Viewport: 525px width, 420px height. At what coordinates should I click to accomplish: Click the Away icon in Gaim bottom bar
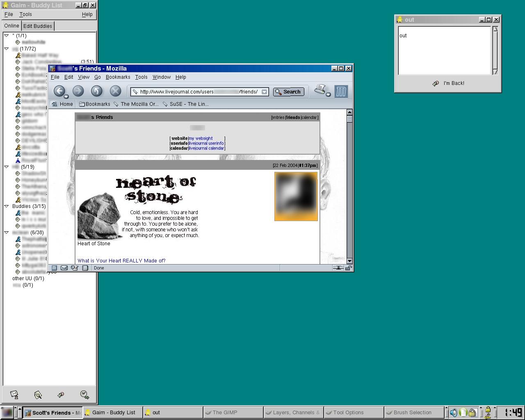click(x=61, y=395)
